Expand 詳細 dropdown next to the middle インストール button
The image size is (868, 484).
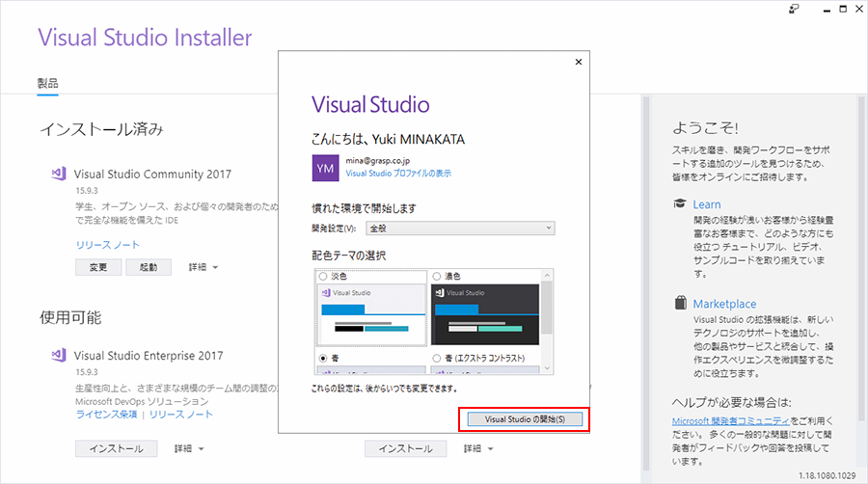point(478,448)
